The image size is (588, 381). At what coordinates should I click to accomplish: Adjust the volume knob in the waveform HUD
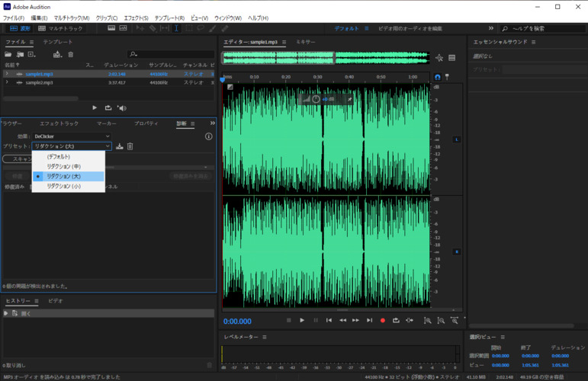tap(316, 99)
